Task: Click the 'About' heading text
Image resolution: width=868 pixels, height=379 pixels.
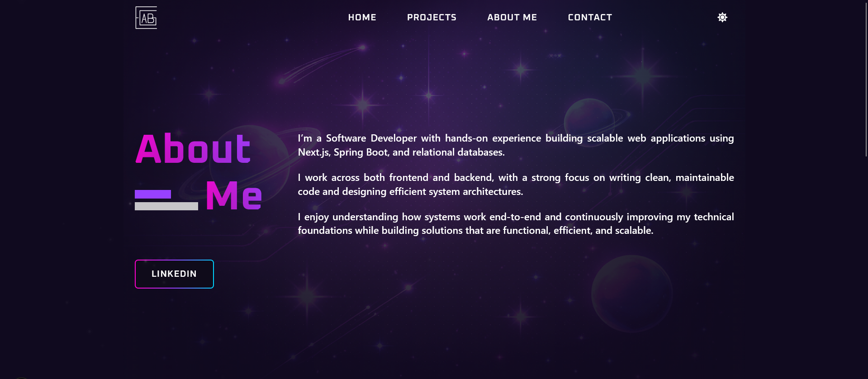Action: click(193, 148)
